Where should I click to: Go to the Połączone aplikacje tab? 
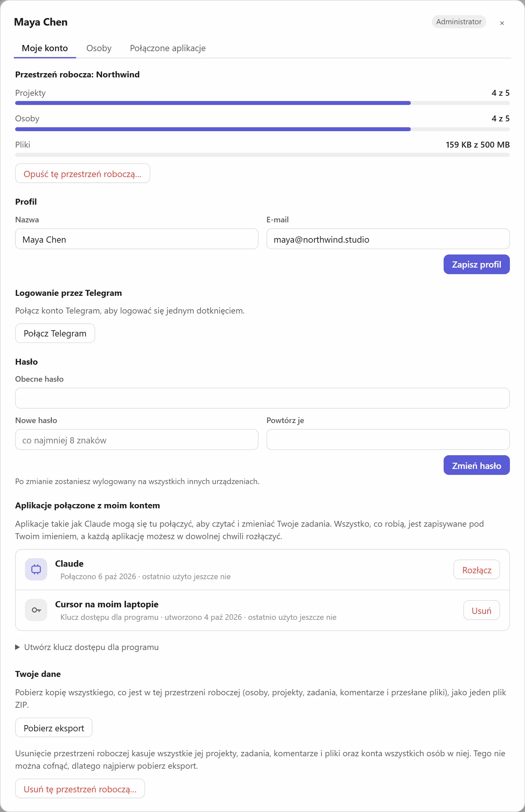(168, 48)
